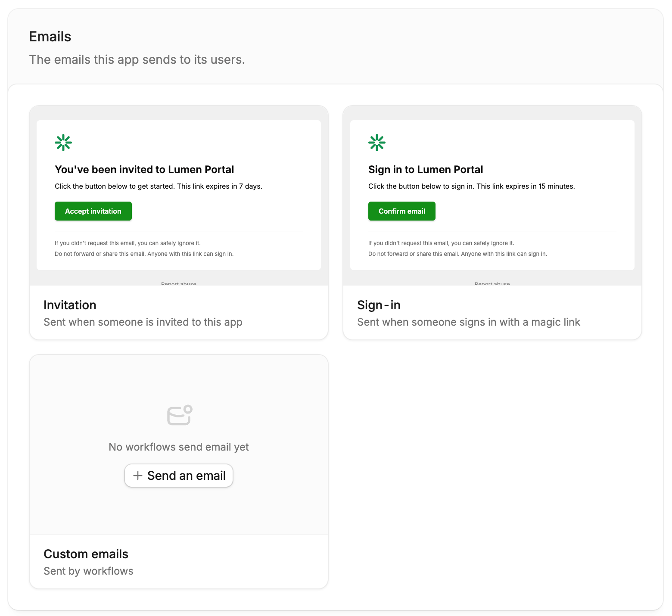Click the Sign in to Lumen Portal heading
This screenshot has width=672, height=616.
click(426, 170)
